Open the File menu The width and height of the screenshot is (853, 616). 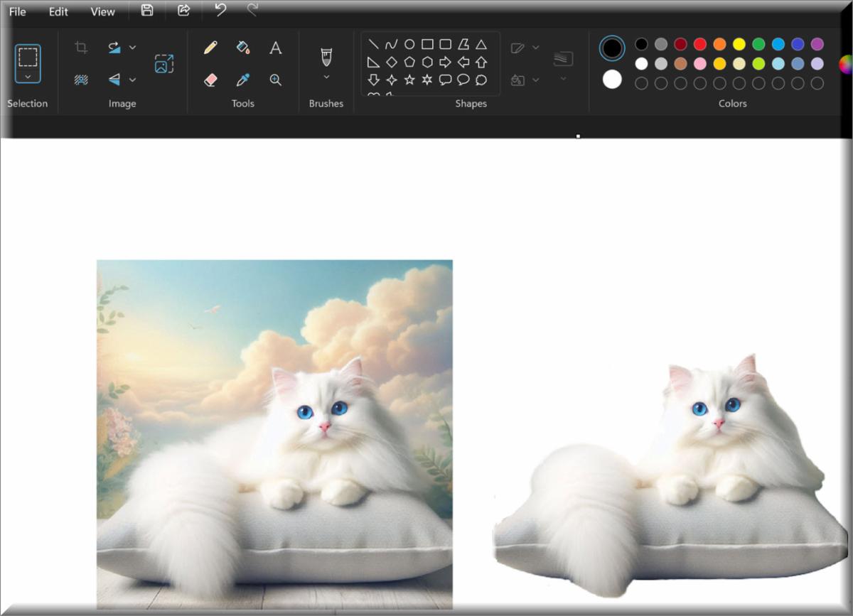18,11
